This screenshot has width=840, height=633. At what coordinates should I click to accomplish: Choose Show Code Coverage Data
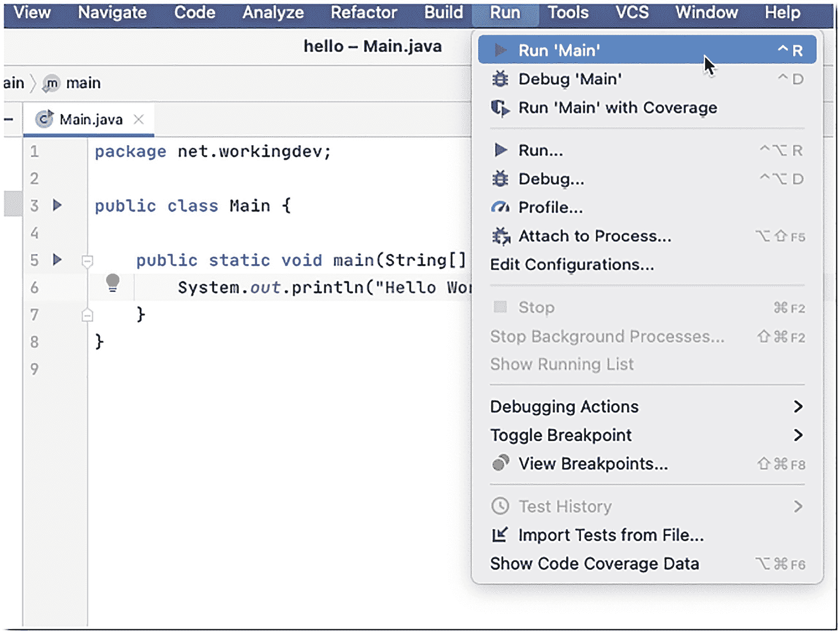click(x=647, y=564)
